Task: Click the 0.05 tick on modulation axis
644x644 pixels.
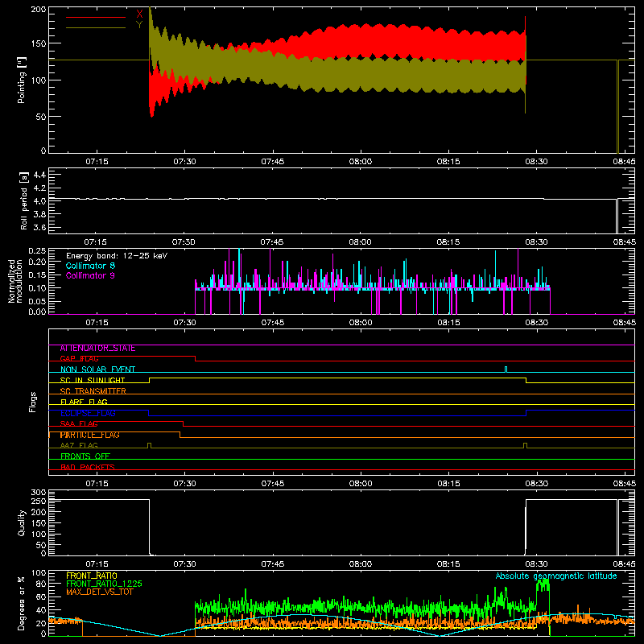Action: point(37,301)
